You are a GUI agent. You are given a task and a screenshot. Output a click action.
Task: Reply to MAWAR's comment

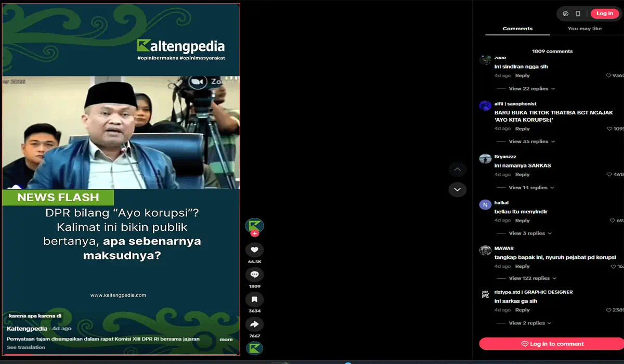tap(522, 266)
